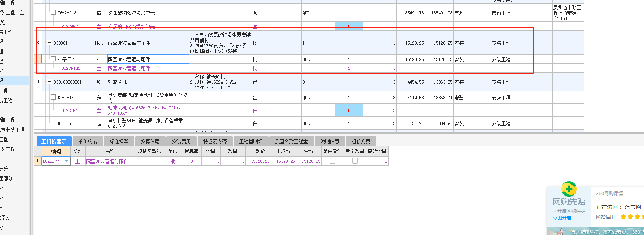Click the 贵州省市政工程计价定额 cell
Image resolution: width=644 pixels, height=235 pixels.
[568, 13]
